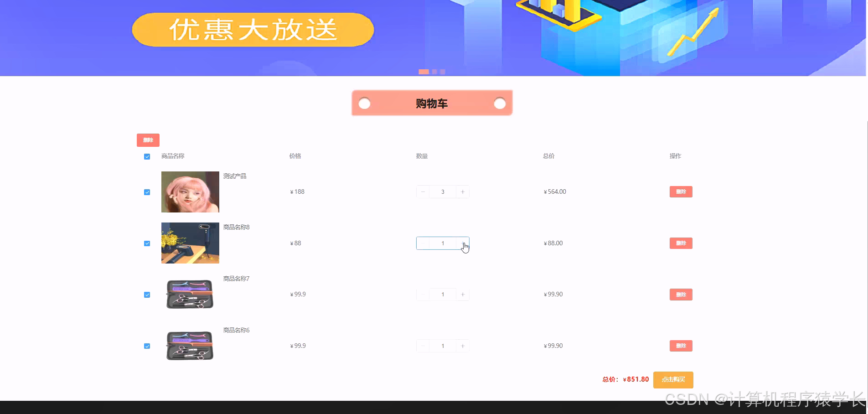The height and width of the screenshot is (414, 868).
Task: Decrease quantity of 测试产品 with minus button
Action: 423,191
